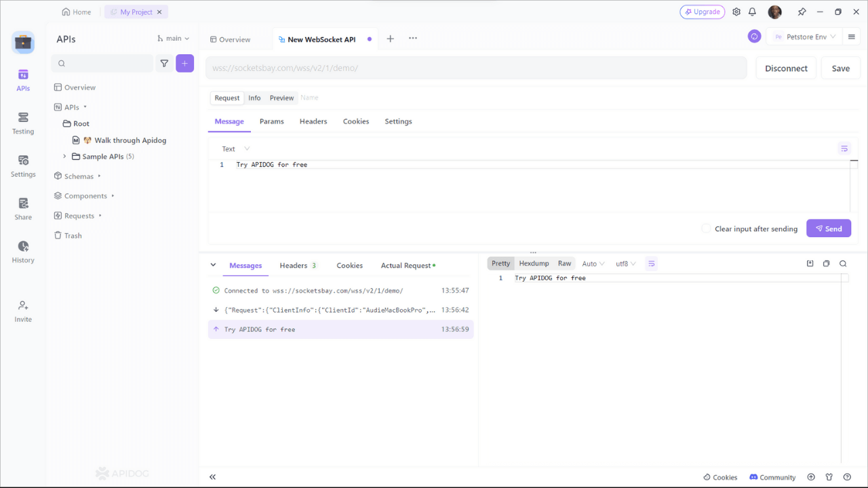Click the Upgrade button

coord(702,12)
